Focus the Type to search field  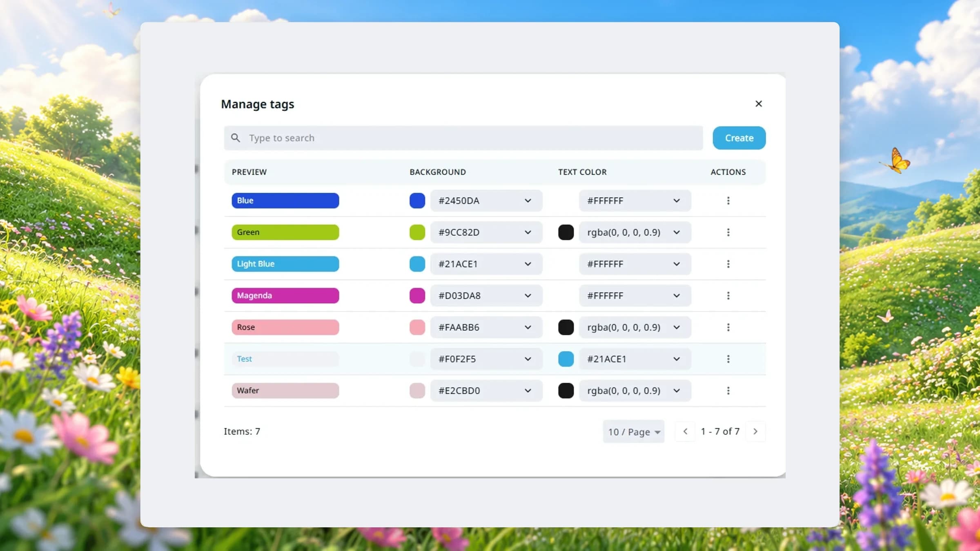[463, 138]
